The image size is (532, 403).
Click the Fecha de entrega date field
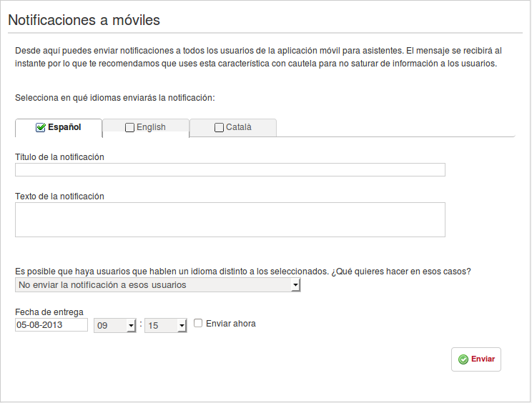coord(51,324)
